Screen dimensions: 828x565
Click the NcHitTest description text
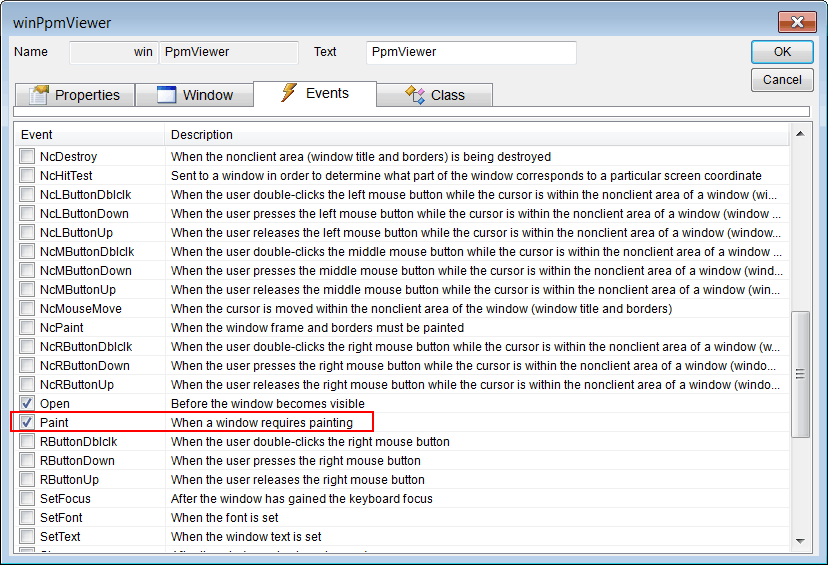click(466, 175)
